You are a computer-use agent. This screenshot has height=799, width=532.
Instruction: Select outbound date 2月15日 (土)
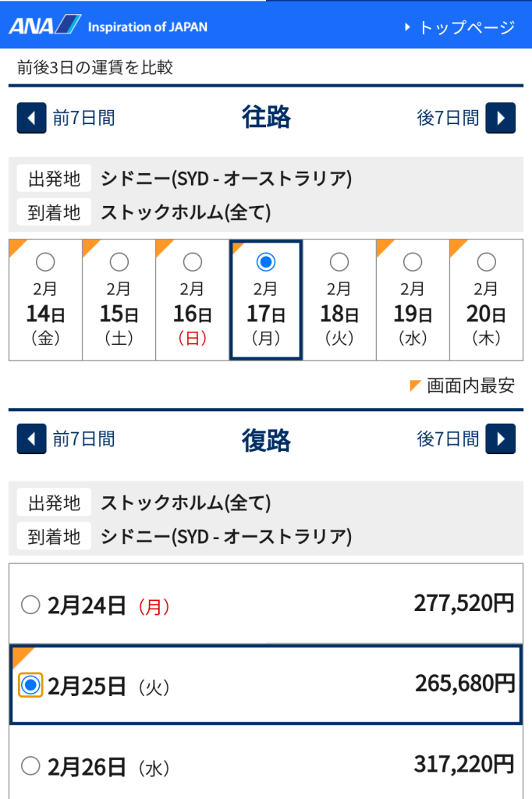click(119, 261)
